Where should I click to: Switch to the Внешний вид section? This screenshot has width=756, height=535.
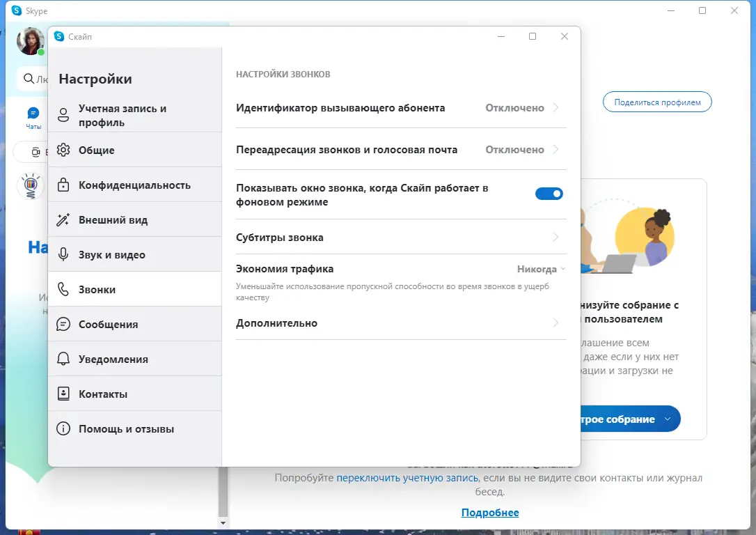point(135,219)
